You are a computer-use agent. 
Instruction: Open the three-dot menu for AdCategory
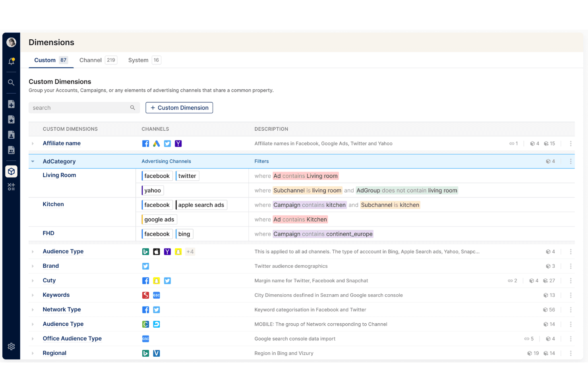571,161
